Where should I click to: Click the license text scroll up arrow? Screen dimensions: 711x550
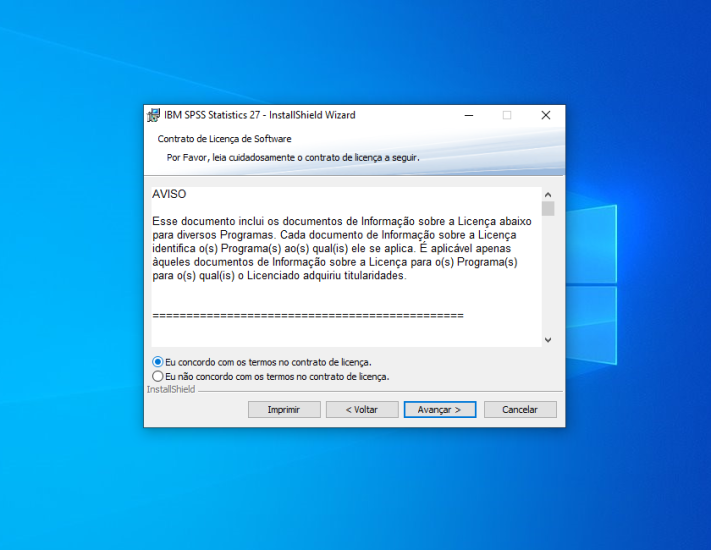coord(548,195)
